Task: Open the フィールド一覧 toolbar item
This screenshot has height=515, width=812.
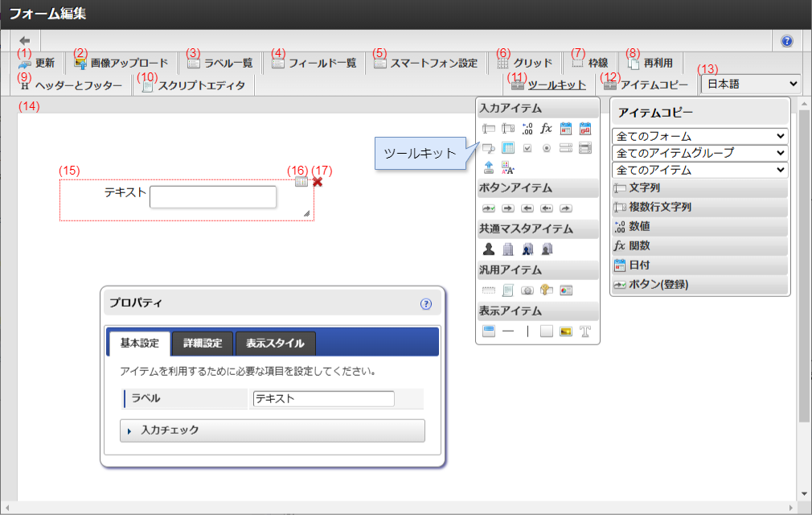Action: coord(314,64)
